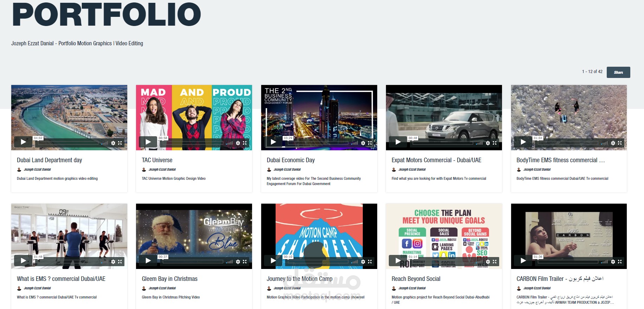Image resolution: width=644 pixels, height=309 pixels.
Task: Enter fullscreen on Dubai Land Department video
Action: tap(120, 143)
